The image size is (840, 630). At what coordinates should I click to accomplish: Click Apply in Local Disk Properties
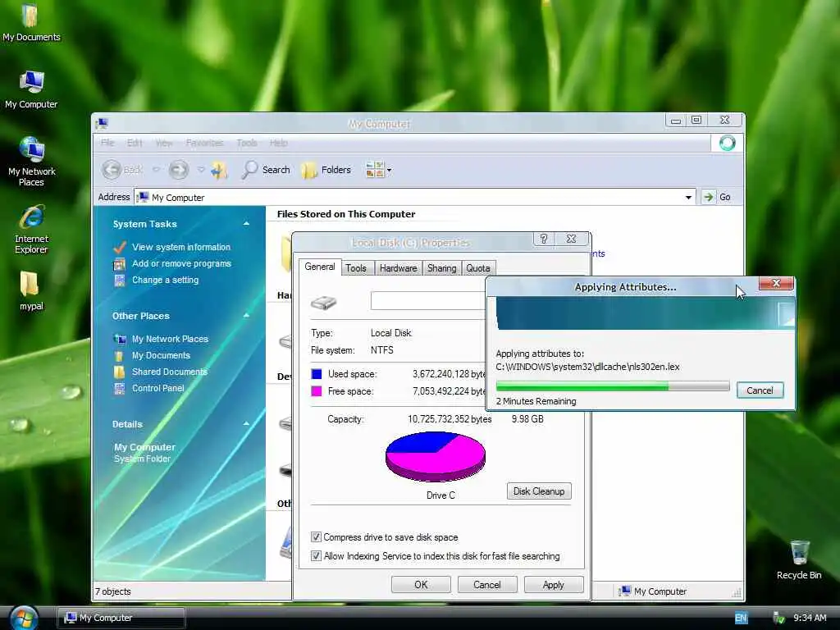(554, 585)
